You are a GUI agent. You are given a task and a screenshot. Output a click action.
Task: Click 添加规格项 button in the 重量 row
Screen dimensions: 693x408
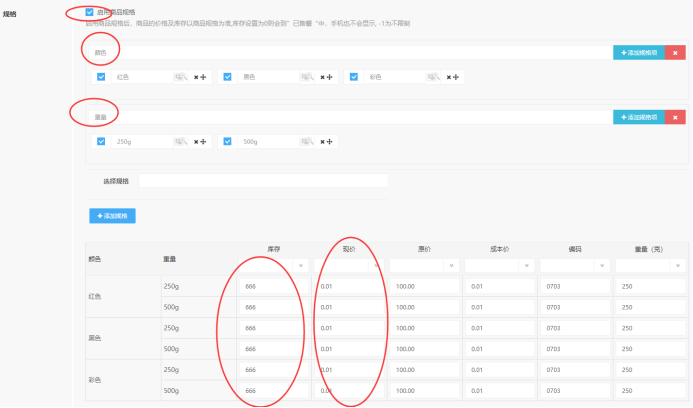click(637, 117)
